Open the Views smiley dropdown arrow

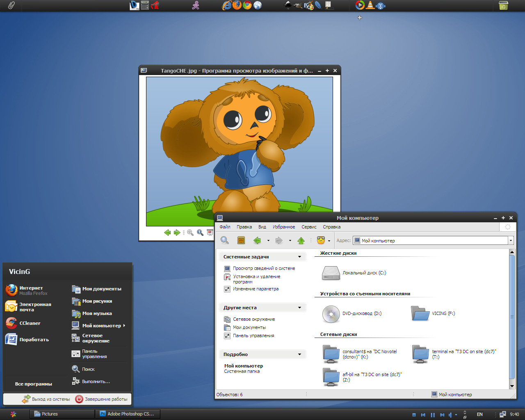point(329,241)
